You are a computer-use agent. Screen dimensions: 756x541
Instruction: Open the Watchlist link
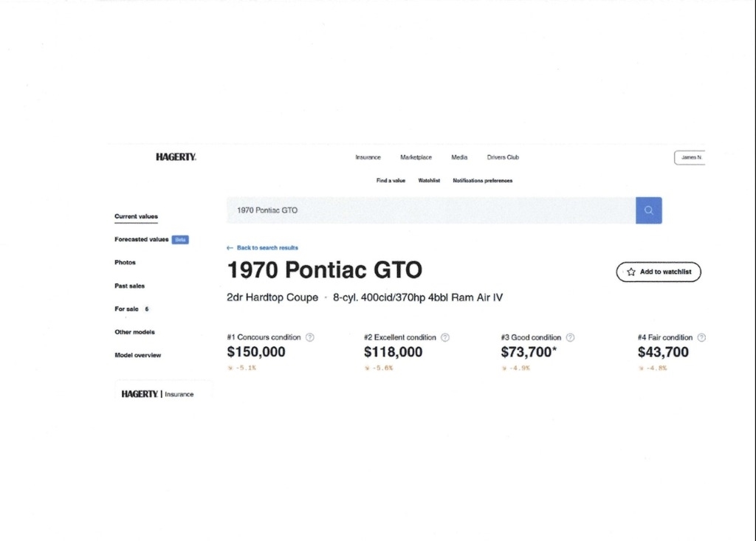[429, 181]
